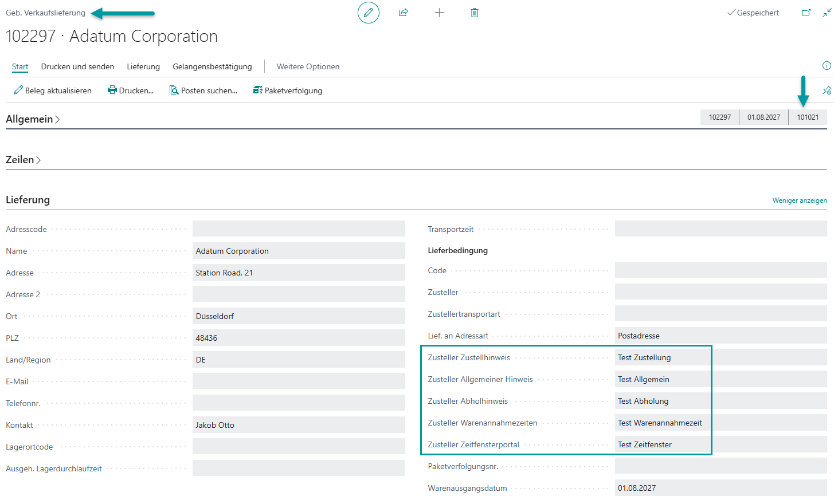Open page in new window icon

(806, 13)
